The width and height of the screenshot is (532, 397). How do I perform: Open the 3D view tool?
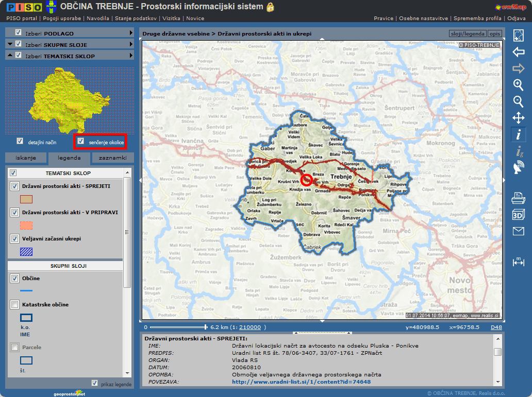click(518, 215)
